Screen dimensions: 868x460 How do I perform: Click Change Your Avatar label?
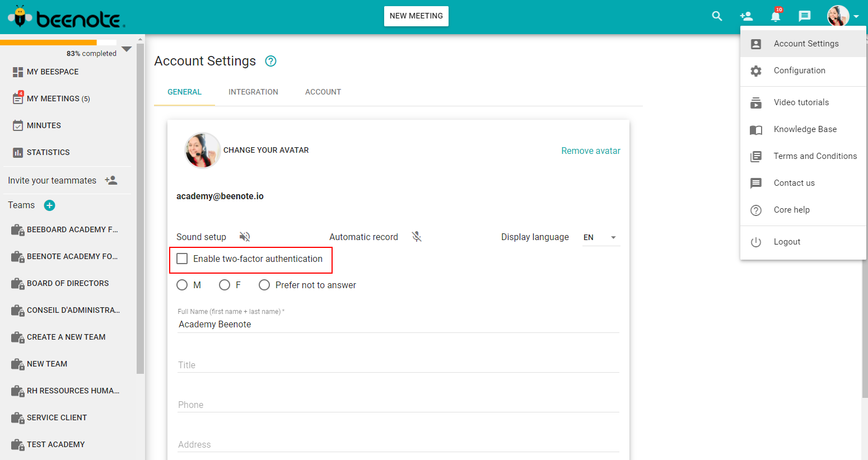click(266, 150)
